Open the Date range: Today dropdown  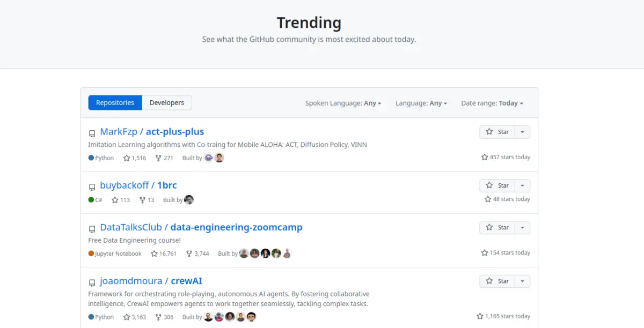(492, 103)
